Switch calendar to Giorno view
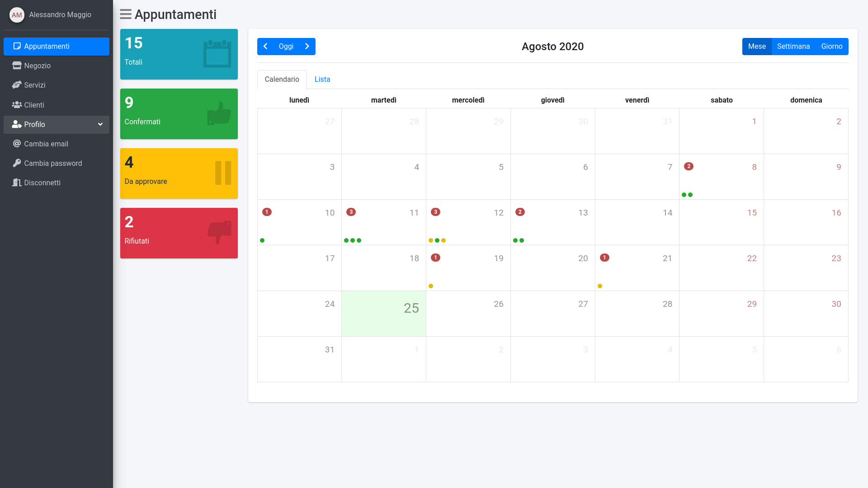 tap(831, 47)
